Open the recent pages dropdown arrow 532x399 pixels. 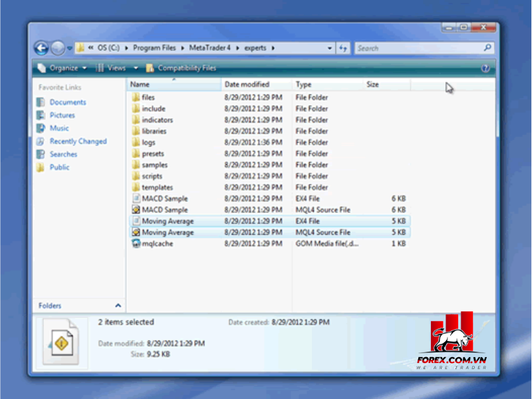70,49
